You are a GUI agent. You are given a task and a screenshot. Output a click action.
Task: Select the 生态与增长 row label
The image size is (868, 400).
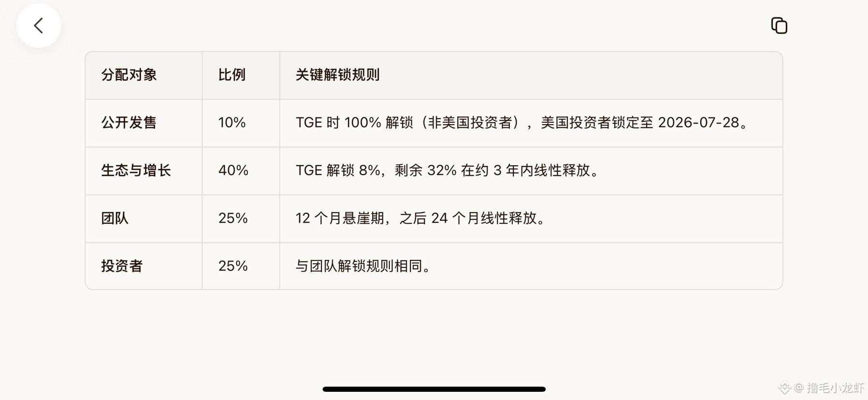pos(136,171)
